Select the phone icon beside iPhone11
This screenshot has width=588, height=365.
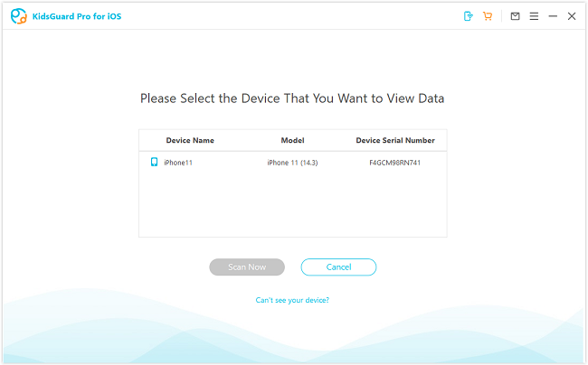coord(154,162)
